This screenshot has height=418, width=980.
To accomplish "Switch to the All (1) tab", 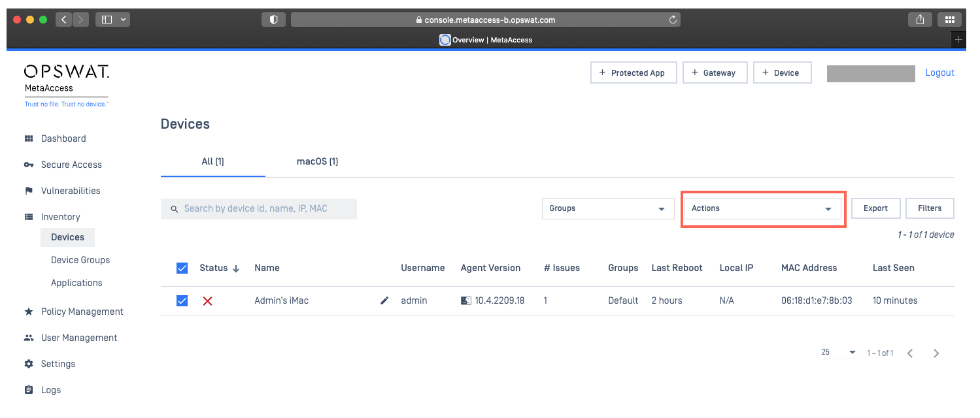I will click(x=212, y=161).
